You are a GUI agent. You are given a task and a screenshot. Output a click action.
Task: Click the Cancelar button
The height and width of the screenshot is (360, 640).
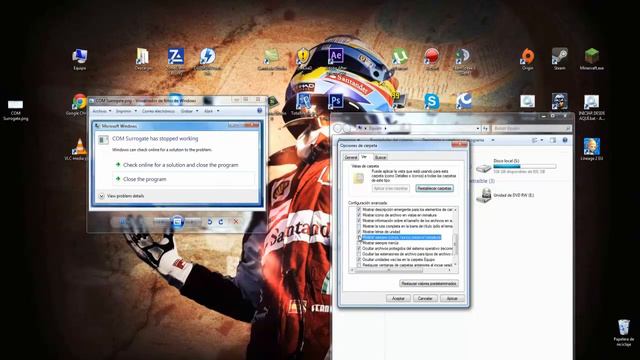(425, 298)
